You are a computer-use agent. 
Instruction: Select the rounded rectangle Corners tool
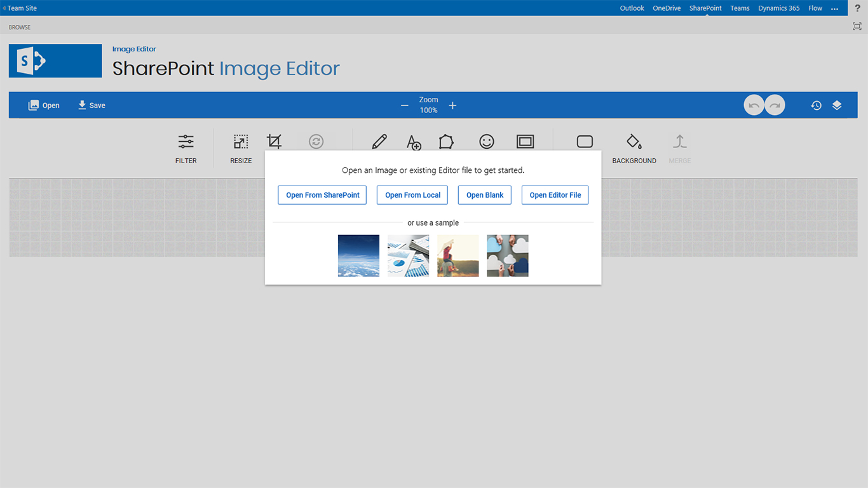click(x=585, y=141)
